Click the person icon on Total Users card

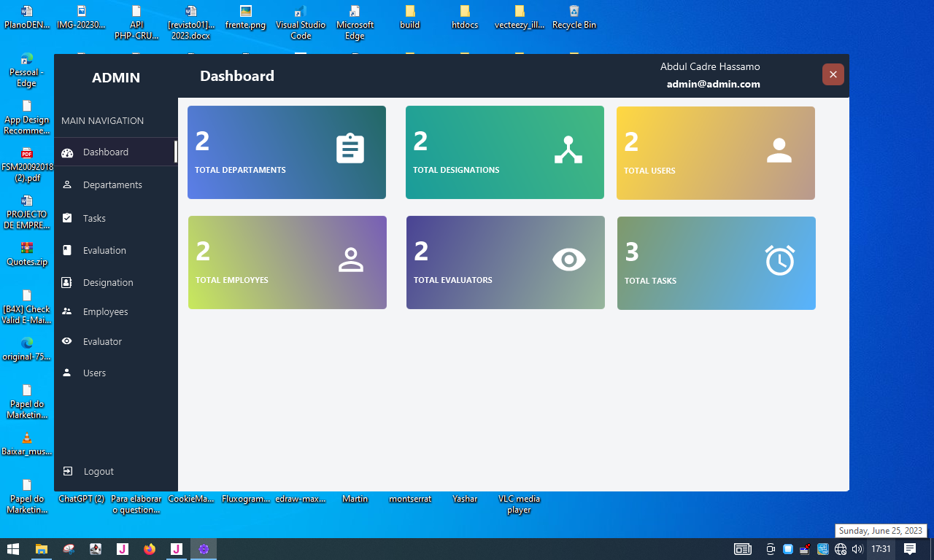[779, 148]
